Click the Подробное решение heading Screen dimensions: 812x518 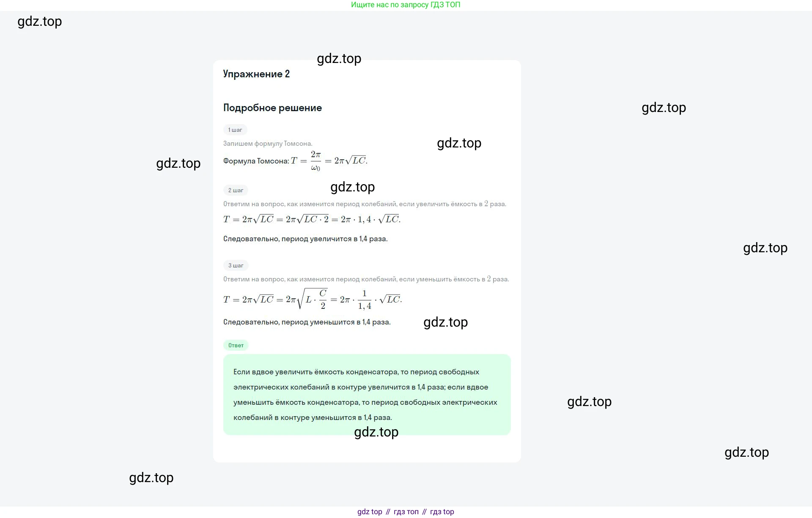point(272,108)
